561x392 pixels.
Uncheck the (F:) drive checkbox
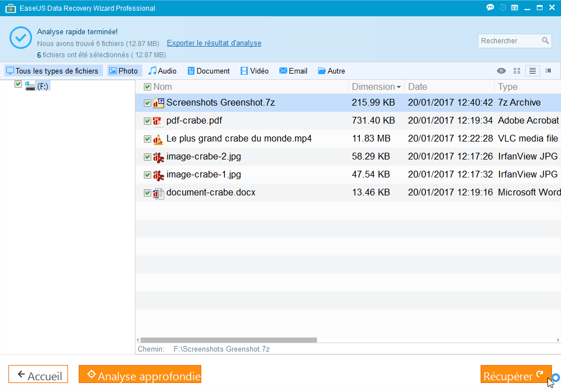point(18,84)
